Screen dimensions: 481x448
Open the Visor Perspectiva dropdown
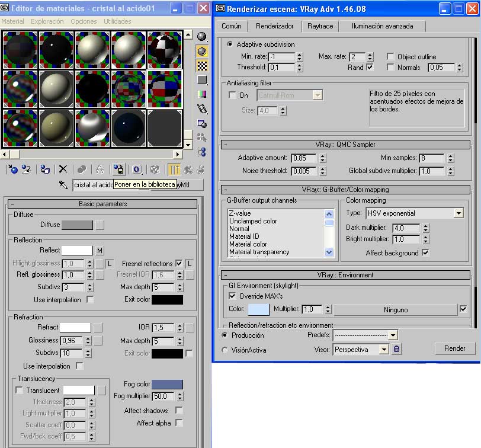pos(384,350)
